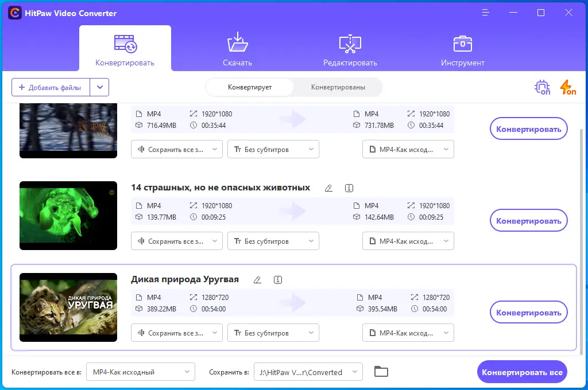This screenshot has height=390, width=588.
Task: Open the output folder icon
Action: point(381,371)
